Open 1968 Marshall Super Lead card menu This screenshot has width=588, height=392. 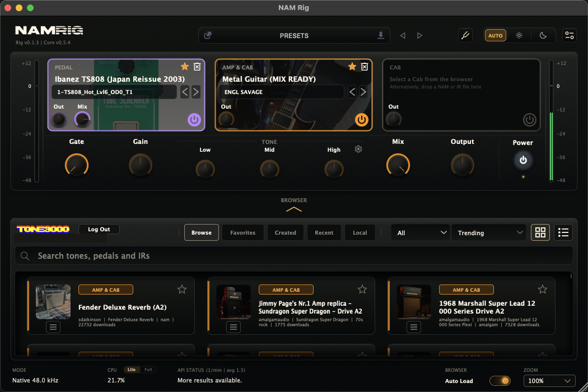click(414, 328)
